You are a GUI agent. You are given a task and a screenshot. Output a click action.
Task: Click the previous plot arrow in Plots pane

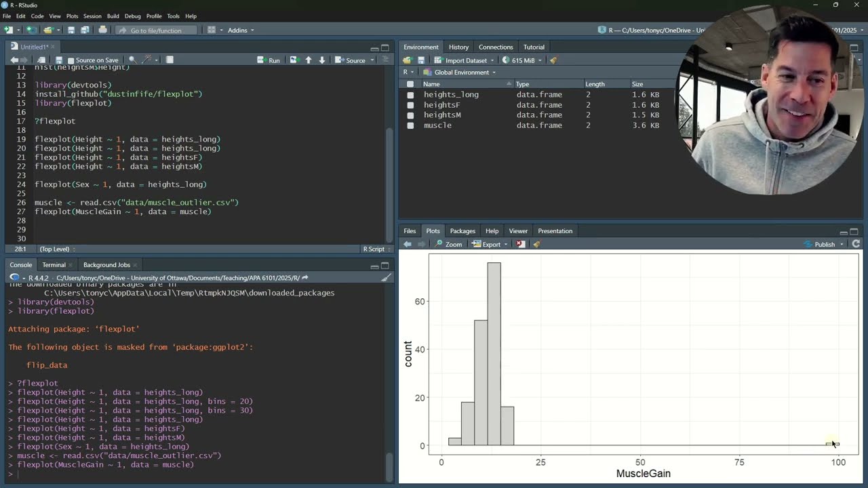[408, 244]
